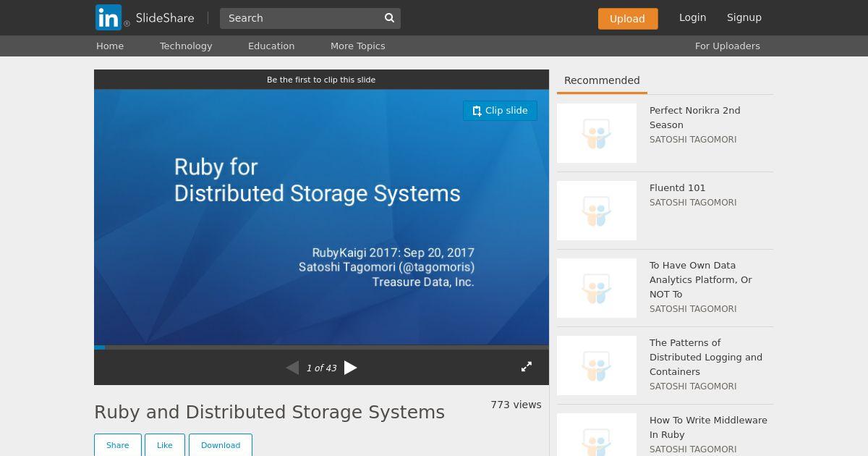Click SATOSHI TAGOMORI under Fluentd 101

(x=693, y=203)
